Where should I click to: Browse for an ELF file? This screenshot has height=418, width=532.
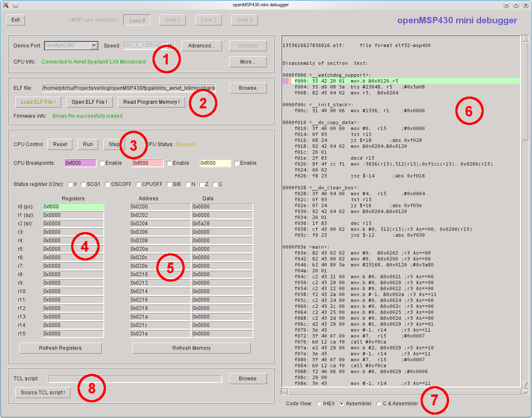[248, 88]
